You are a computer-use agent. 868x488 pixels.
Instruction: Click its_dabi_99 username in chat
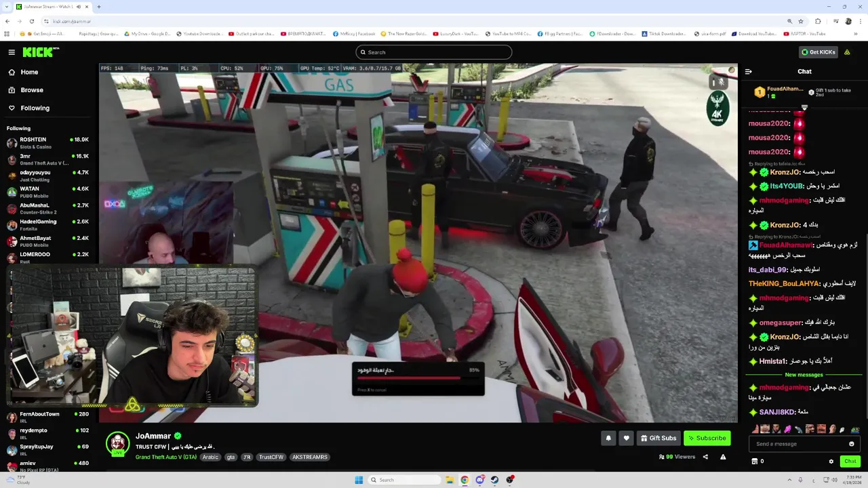pyautogui.click(x=767, y=270)
